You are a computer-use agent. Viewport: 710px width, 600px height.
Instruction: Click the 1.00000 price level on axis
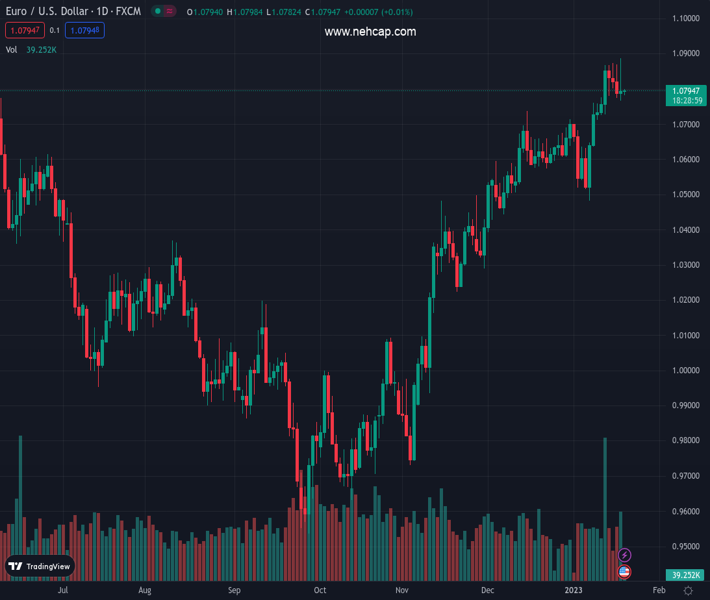click(x=685, y=370)
